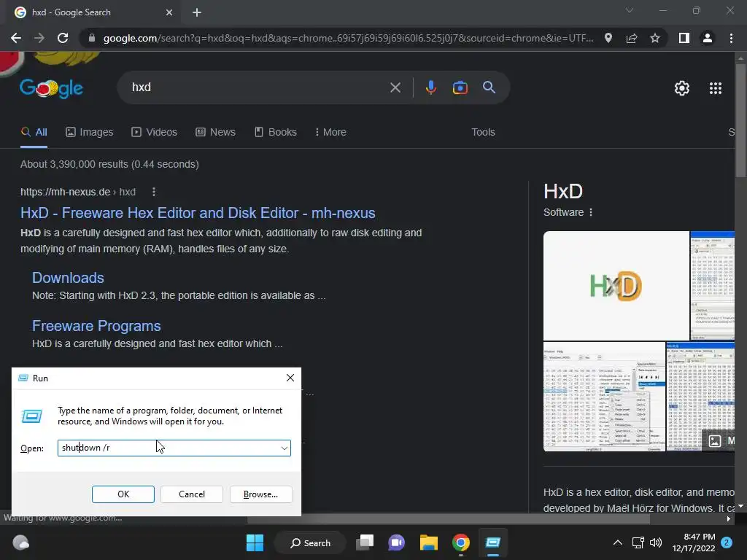Open options for mh-nexus result

click(x=153, y=192)
